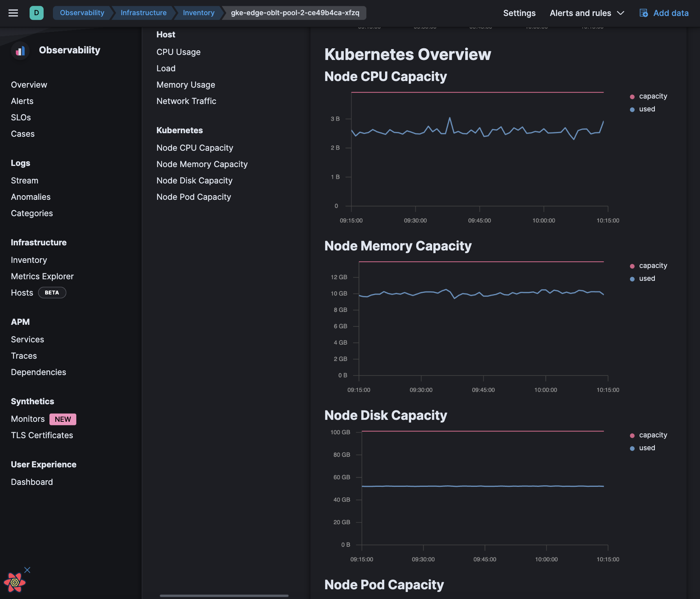
Task: Open SLOs in the sidebar
Action: pos(21,117)
